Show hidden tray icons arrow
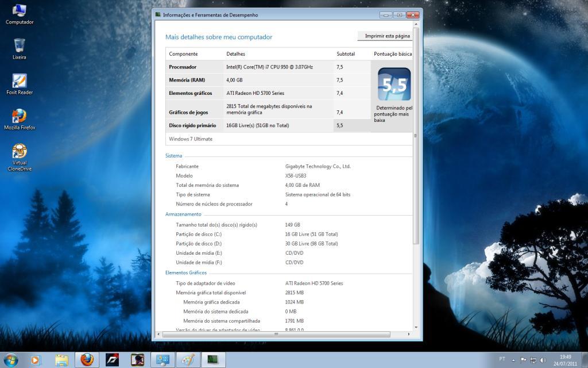Viewport: 588px width, 368px height. tap(513, 360)
